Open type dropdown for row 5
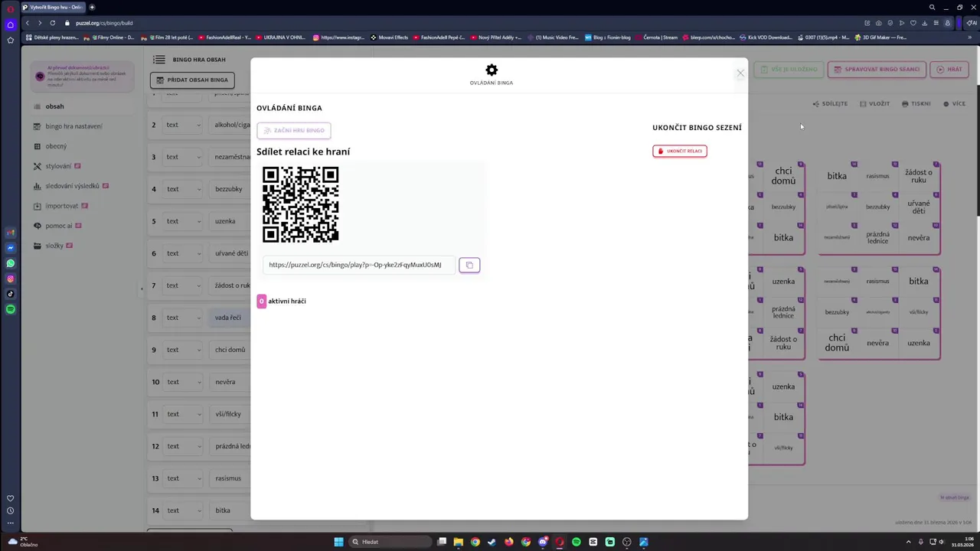Image resolution: width=980 pixels, height=551 pixels. [184, 221]
